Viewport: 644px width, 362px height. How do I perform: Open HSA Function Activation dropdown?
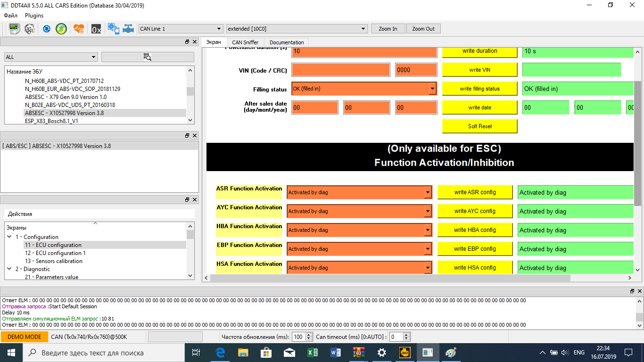pos(359,268)
